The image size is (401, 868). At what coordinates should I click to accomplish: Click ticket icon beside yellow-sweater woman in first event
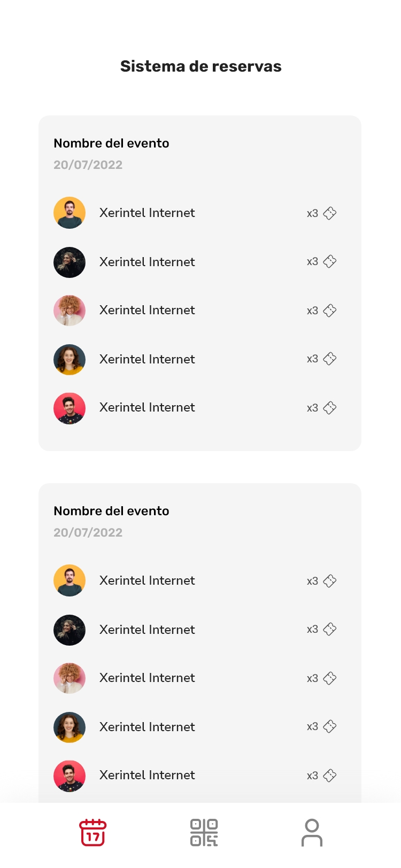click(x=330, y=359)
